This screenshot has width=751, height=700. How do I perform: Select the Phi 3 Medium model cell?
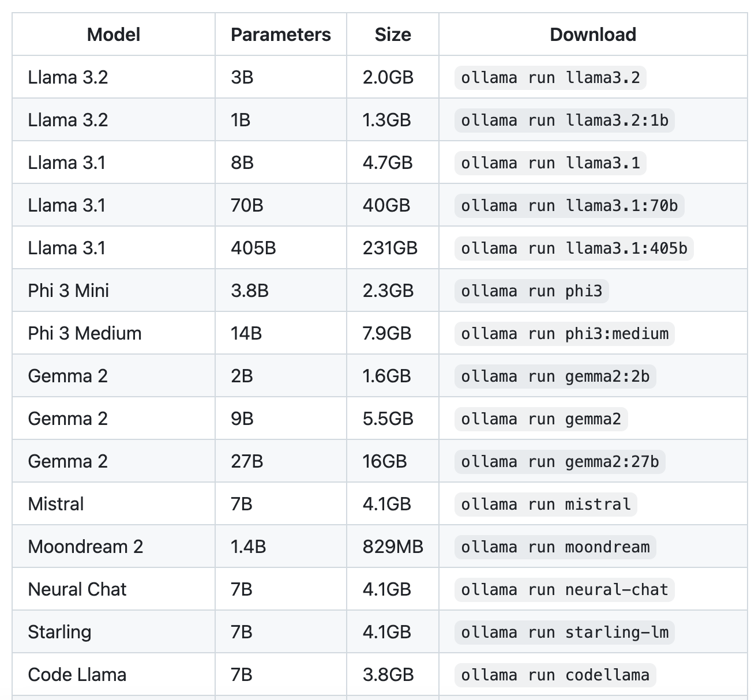(x=85, y=333)
